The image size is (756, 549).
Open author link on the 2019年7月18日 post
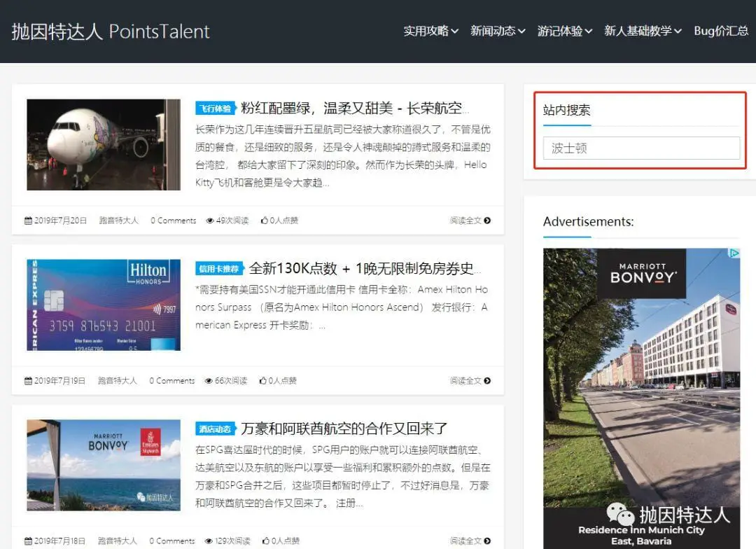tap(117, 541)
